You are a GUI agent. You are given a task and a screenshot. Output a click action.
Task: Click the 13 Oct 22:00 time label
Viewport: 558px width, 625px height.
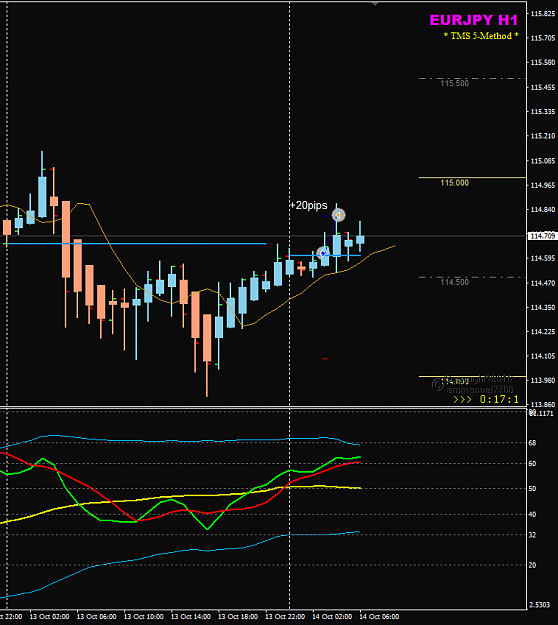point(285,617)
